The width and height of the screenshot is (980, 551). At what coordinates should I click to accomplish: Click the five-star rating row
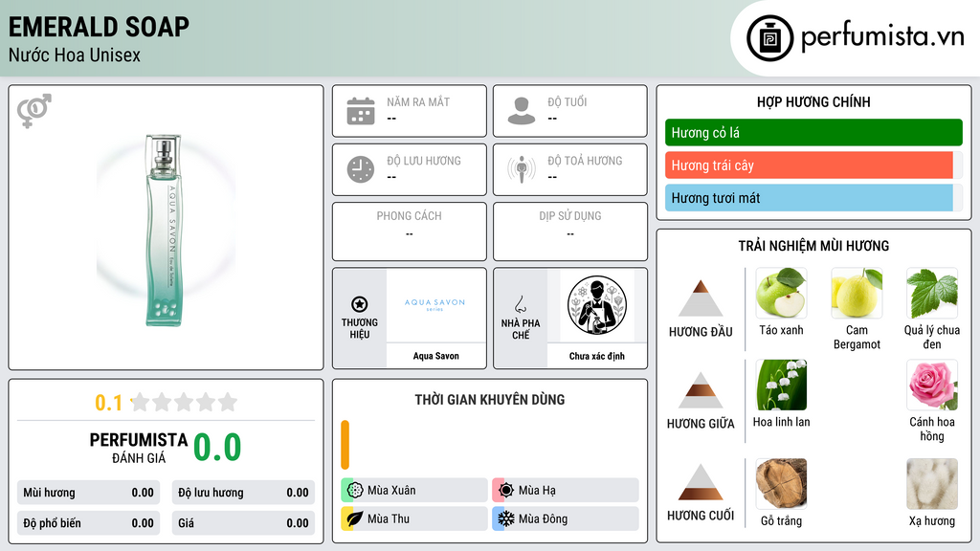click(x=185, y=403)
